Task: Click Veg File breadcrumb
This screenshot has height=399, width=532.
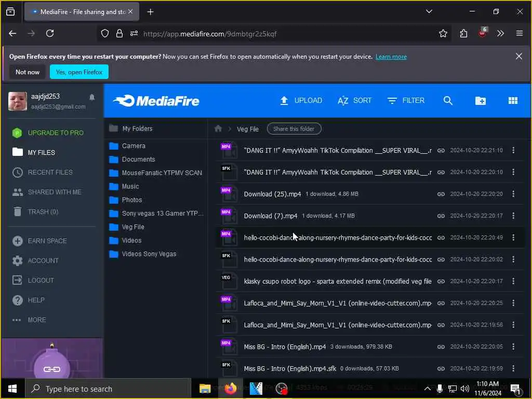Action: (248, 129)
